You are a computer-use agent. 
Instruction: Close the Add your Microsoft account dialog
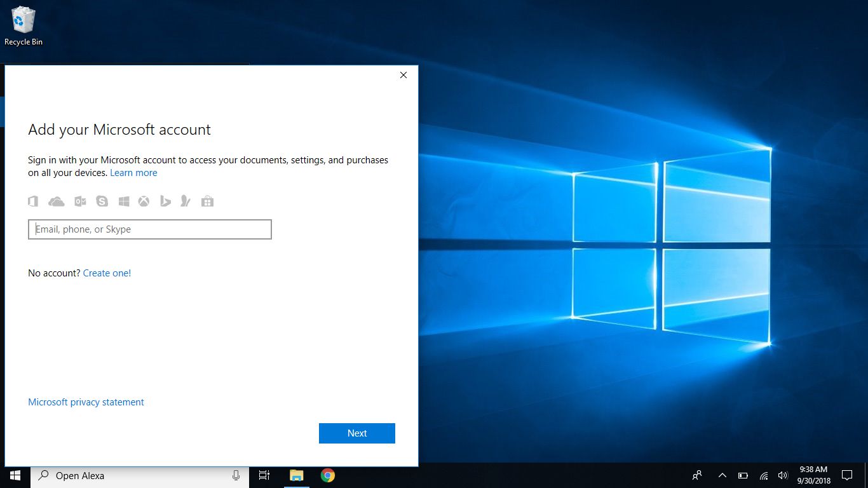click(403, 75)
